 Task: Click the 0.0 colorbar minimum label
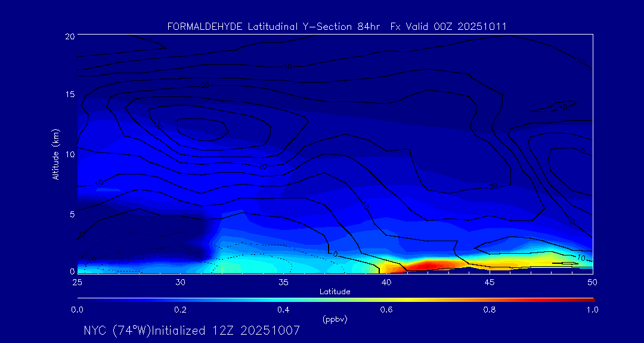[77, 310]
